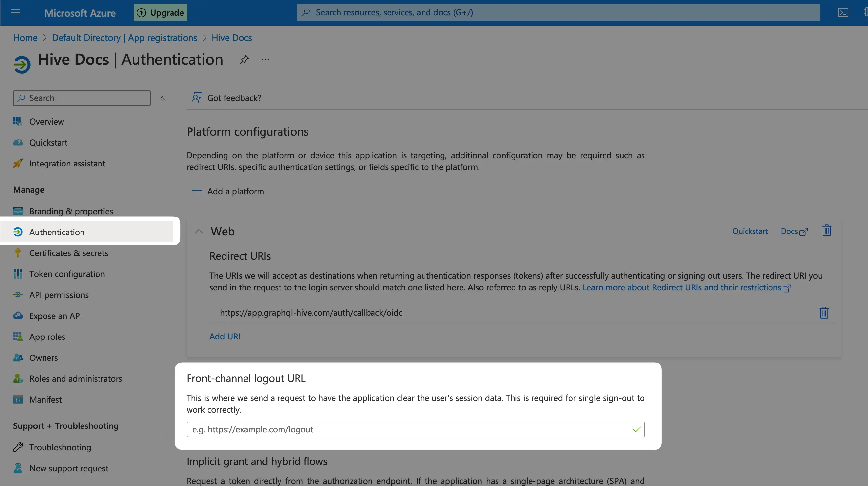Delete the oidc redirect URI
The height and width of the screenshot is (486, 868).
click(823, 312)
